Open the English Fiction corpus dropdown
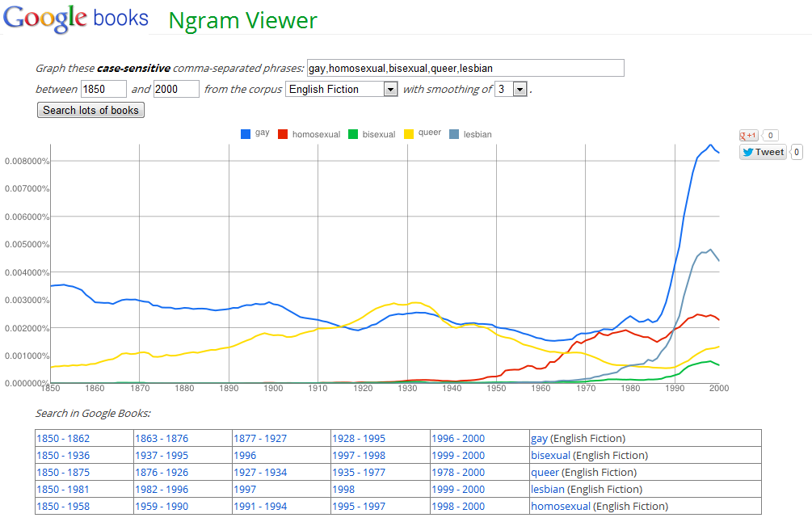This screenshot has height=522, width=812. [x=342, y=89]
